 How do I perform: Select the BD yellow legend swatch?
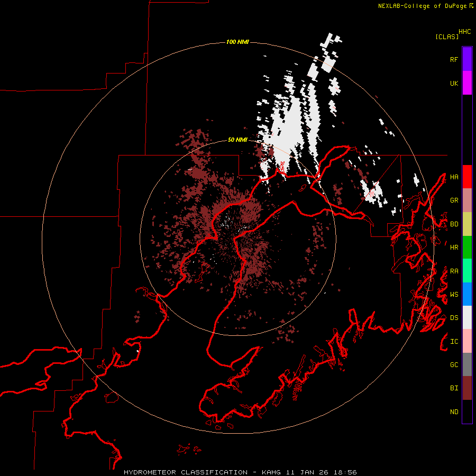(x=467, y=224)
